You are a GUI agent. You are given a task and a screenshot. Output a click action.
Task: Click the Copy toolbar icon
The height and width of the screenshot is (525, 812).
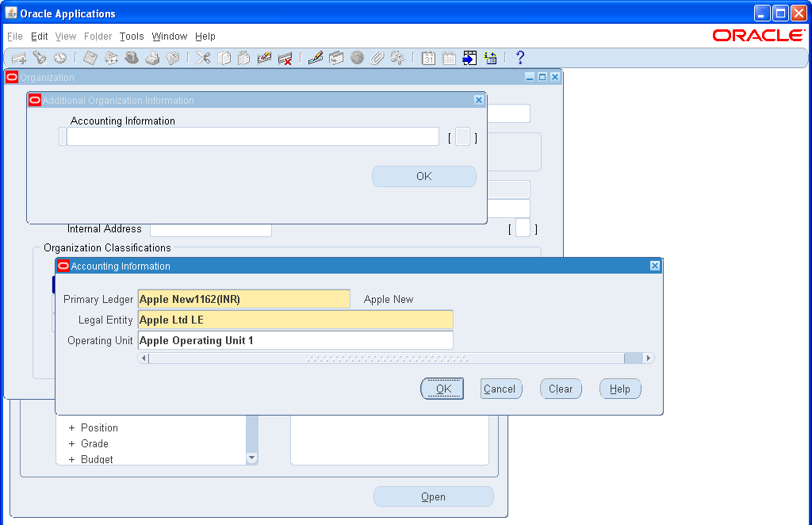click(x=223, y=57)
